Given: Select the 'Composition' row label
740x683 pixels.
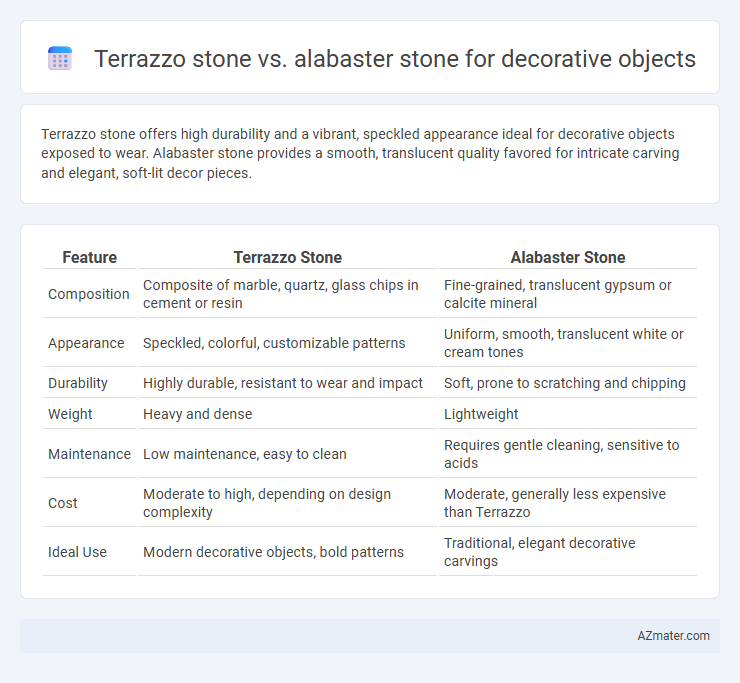Looking at the screenshot, I should click(x=89, y=294).
